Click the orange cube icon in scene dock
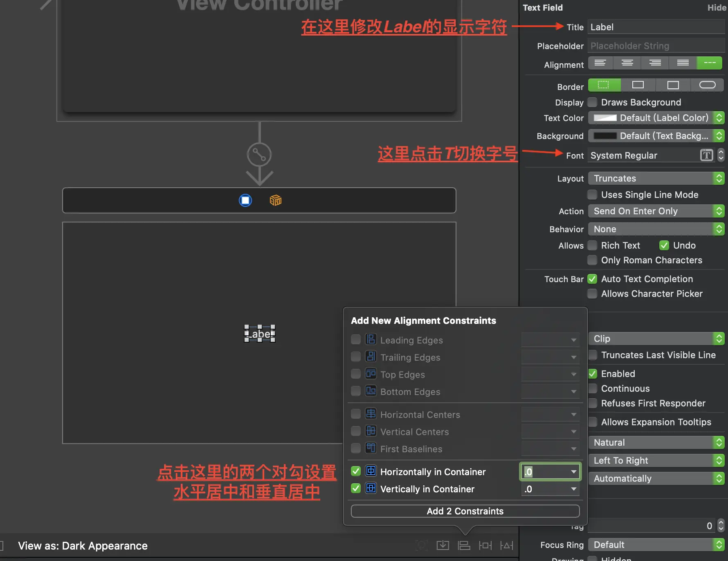The height and width of the screenshot is (561, 728). [275, 200]
